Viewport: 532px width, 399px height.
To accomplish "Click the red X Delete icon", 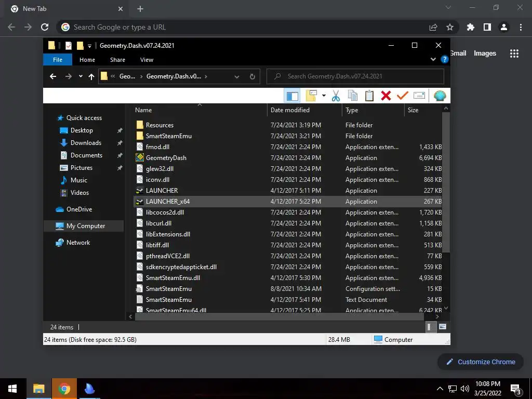I will [386, 96].
